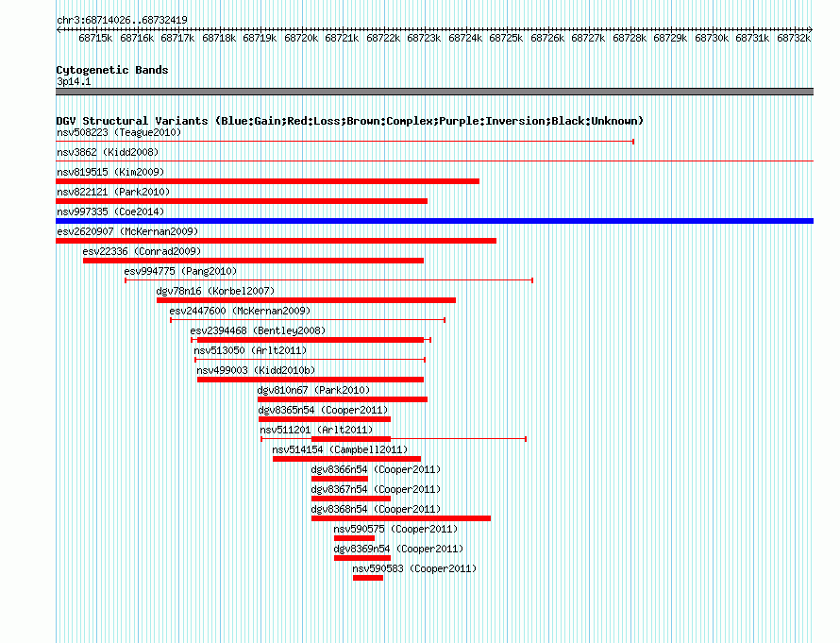Viewport: 840px width, 643px height.
Task: Open the nsv590575 (Cooper2011) label
Action: click(x=395, y=529)
